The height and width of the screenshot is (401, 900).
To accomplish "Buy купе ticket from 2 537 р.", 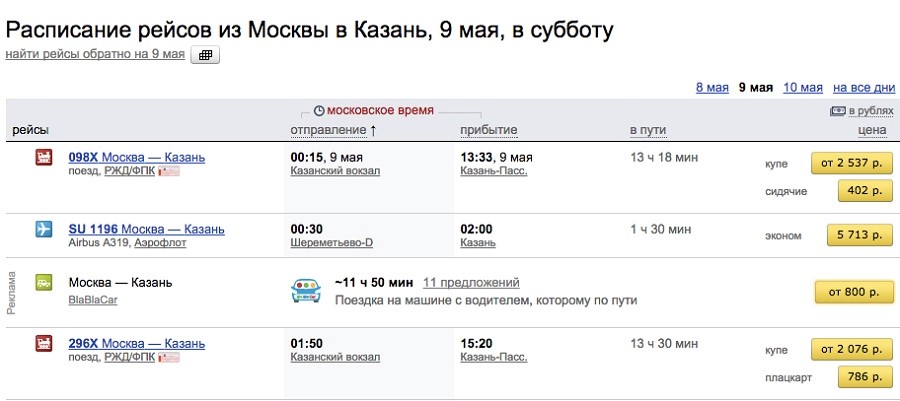I will 851,163.
